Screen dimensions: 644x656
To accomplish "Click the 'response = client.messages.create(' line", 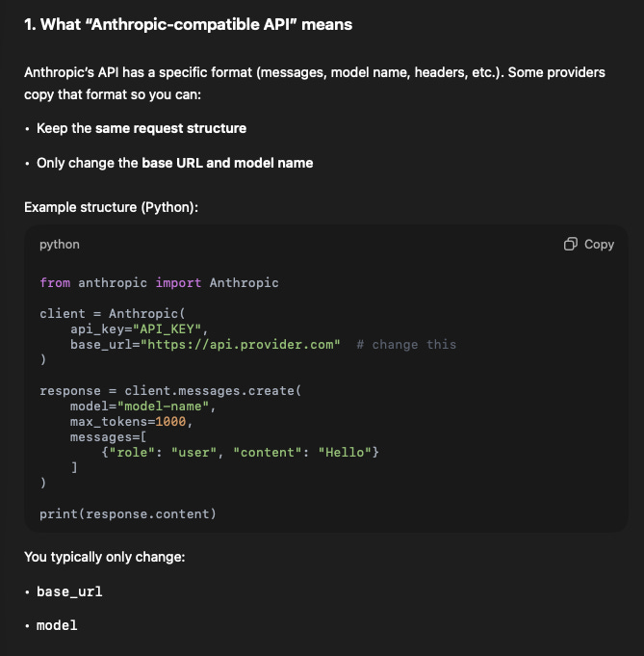I will point(170,391).
